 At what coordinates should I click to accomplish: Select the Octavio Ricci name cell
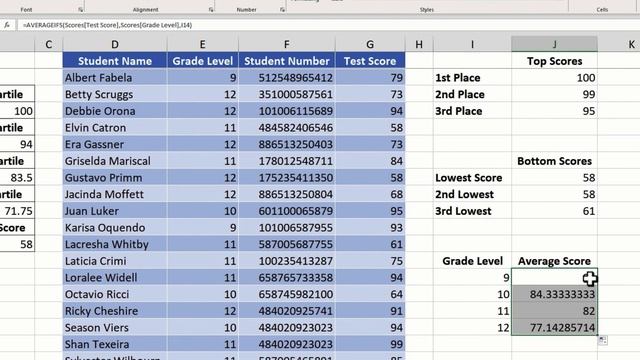[x=115, y=294]
